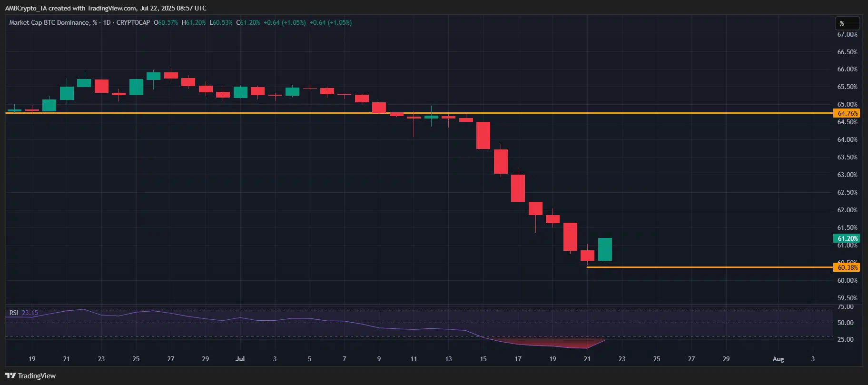
Task: Click the low value L60.53%
Action: click(x=221, y=22)
